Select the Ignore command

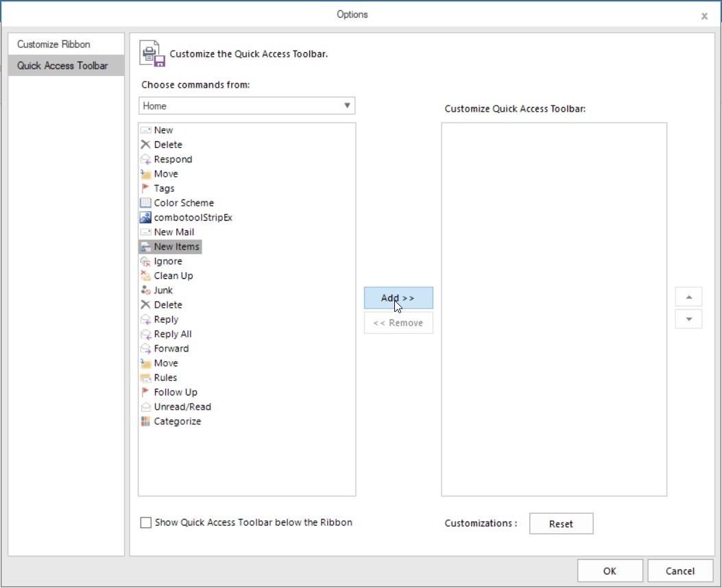click(165, 261)
